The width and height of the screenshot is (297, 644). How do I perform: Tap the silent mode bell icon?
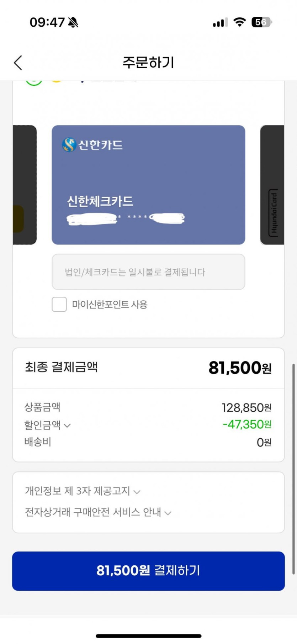(x=73, y=22)
